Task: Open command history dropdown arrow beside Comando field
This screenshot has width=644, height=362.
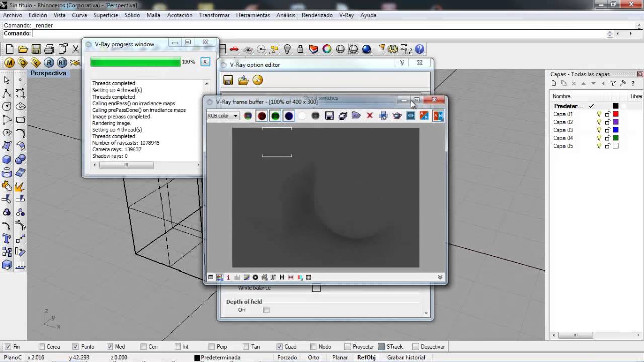Action: [610, 34]
